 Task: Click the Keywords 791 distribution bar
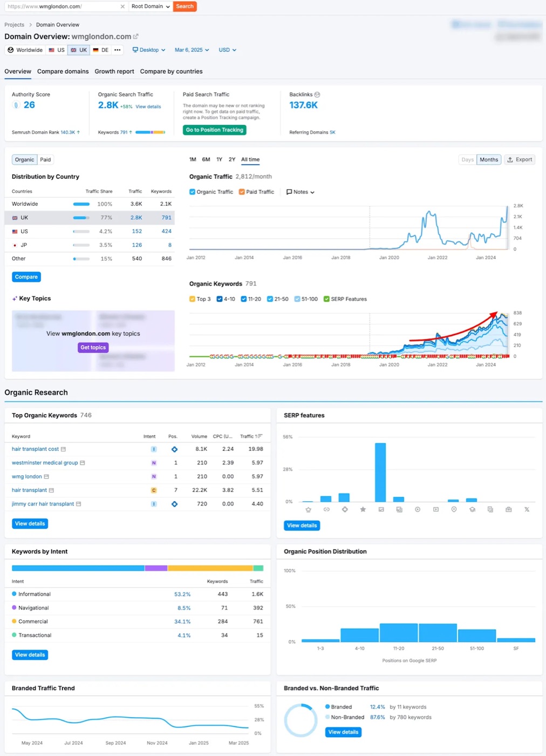pyautogui.click(x=150, y=132)
